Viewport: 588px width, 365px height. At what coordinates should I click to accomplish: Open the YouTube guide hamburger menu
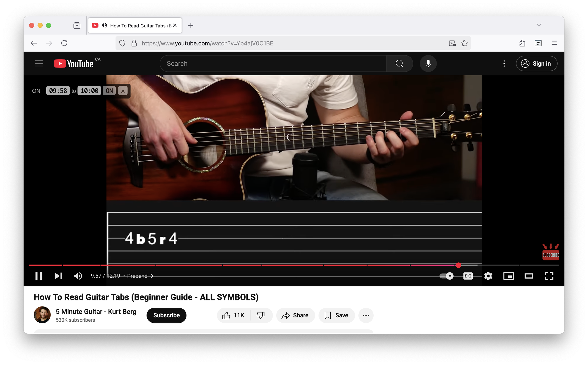click(x=39, y=63)
